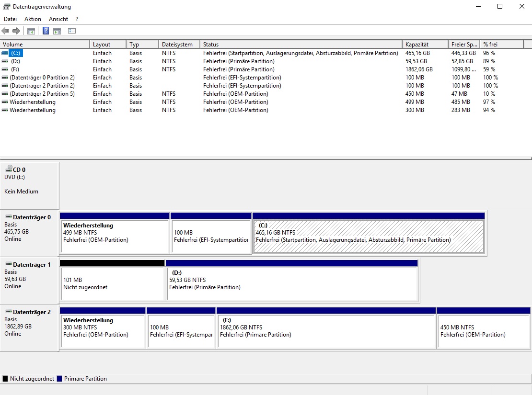Click the icon of the 499 MB Wiederherstellung row
This screenshot has width=532, height=395.
coord(5,102)
